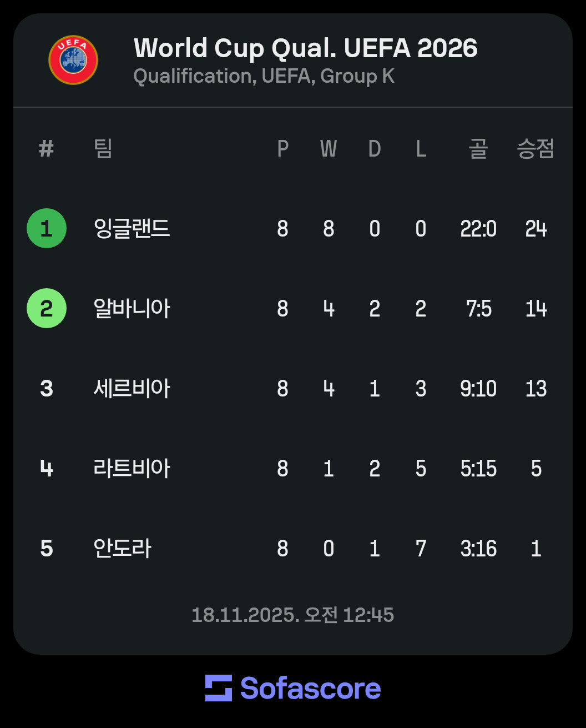This screenshot has width=586, height=728.
Task: Open the 알바니아 team name
Action: coord(132,308)
